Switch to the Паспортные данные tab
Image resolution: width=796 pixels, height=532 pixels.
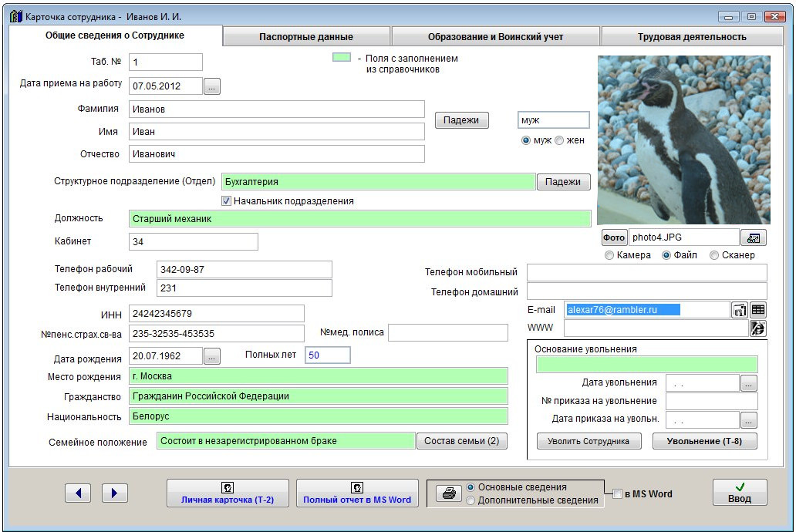[306, 36]
